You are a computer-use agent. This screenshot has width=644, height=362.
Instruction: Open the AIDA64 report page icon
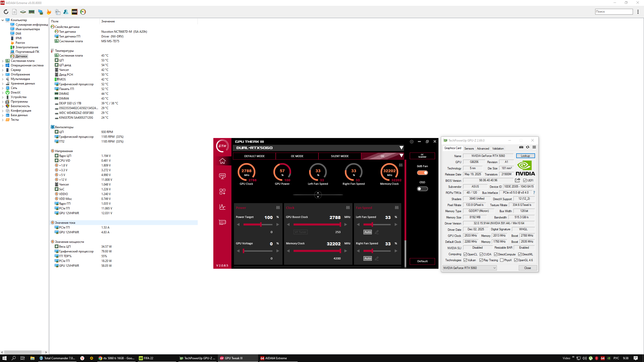[x=15, y=12]
